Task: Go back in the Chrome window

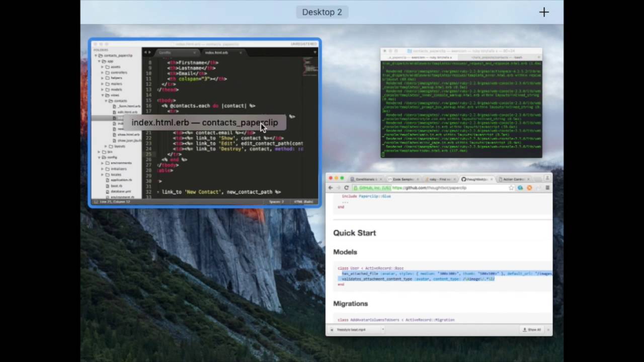Action: tap(331, 188)
